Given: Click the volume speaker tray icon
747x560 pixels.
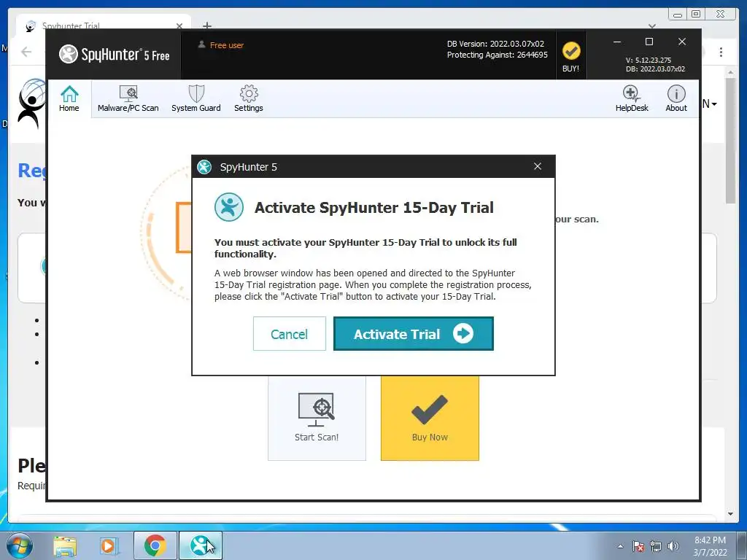Looking at the screenshot, I should pos(673,546).
